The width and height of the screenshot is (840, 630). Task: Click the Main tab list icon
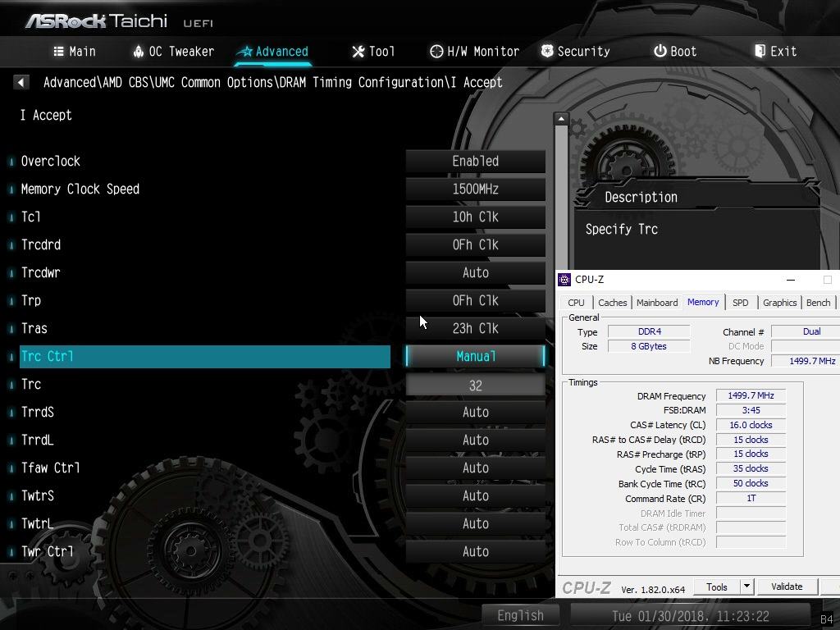[58, 52]
